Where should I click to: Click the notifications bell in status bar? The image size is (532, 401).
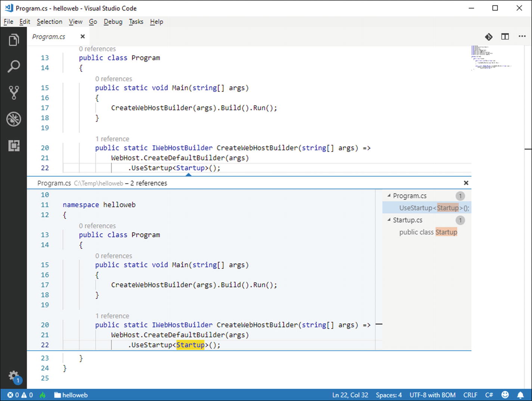coord(520,395)
